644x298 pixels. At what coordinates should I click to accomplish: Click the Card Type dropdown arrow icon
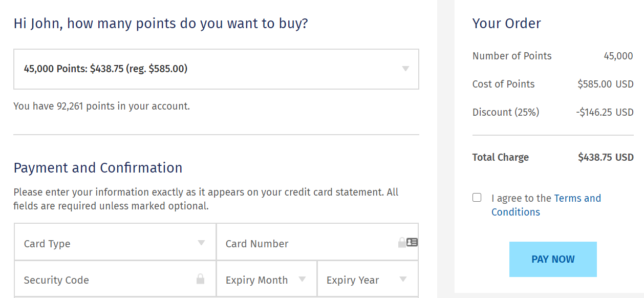[x=202, y=242]
